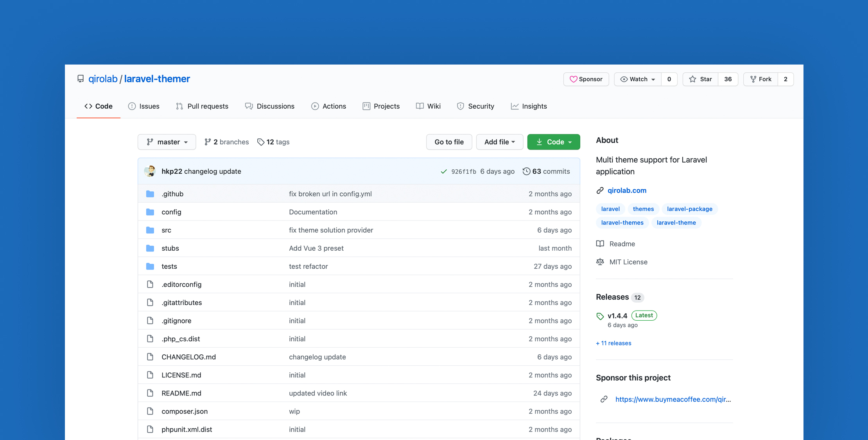Click the qirolab owner link
This screenshot has width=868, height=440.
(103, 79)
